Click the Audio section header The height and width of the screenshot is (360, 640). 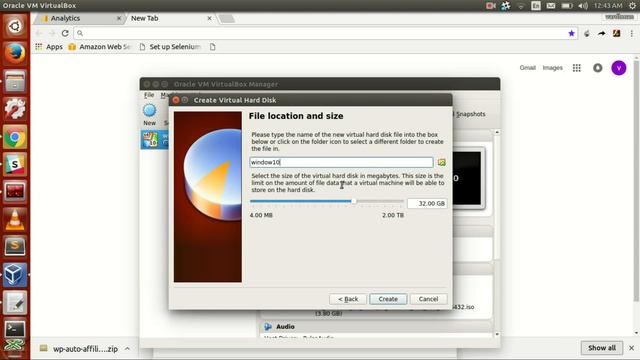point(376,327)
